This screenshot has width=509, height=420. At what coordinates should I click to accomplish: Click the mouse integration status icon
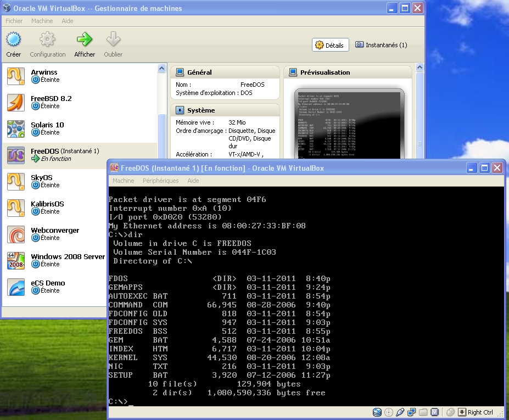pyautogui.click(x=450, y=412)
